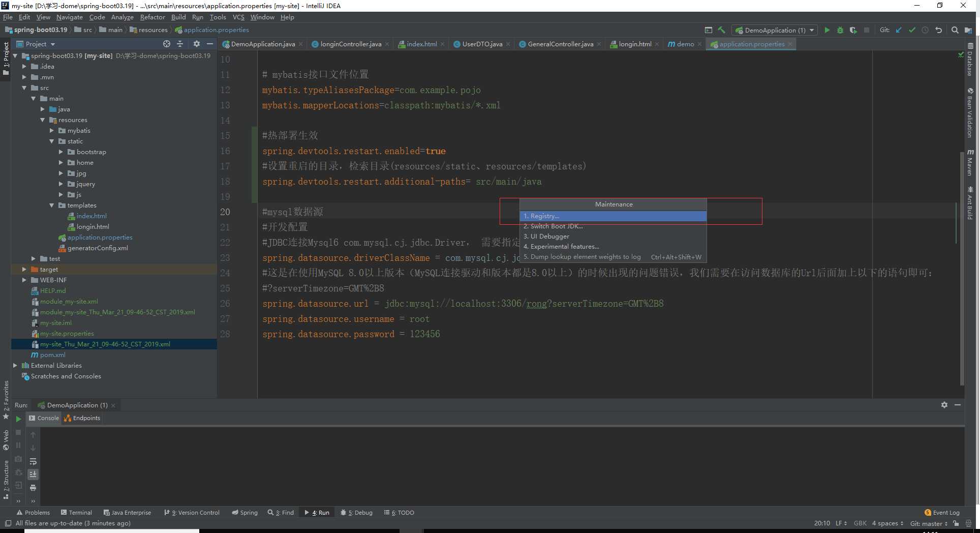Toggle tool window bars icon bottom-left
This screenshot has width=980, height=533.
tap(8, 523)
